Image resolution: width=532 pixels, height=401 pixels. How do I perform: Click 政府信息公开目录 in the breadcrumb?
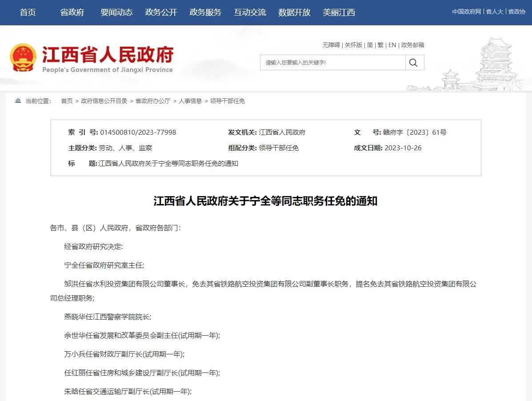104,101
